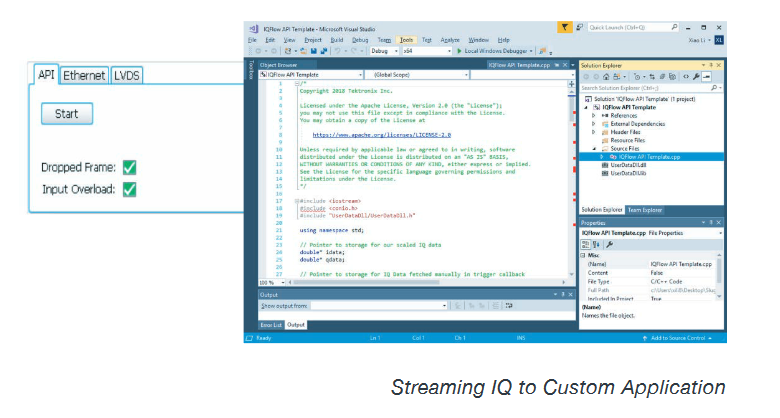Open the Tools menu
This screenshot has width=780, height=418.
click(405, 39)
